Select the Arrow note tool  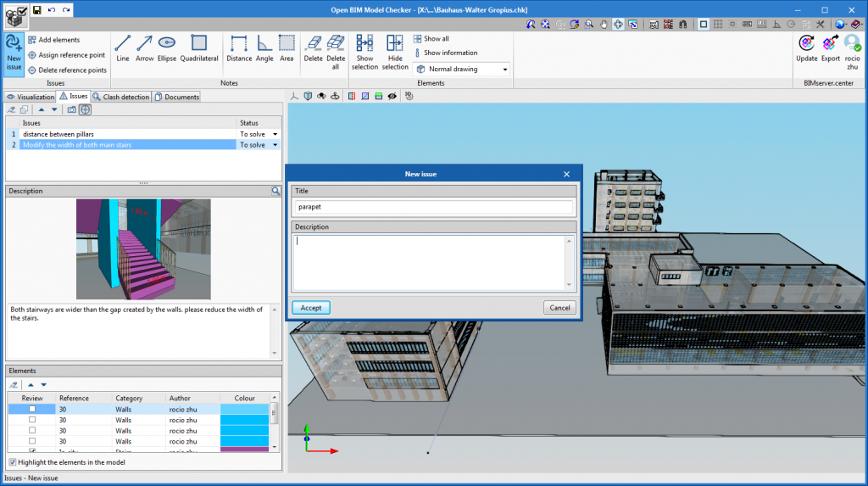click(x=145, y=47)
